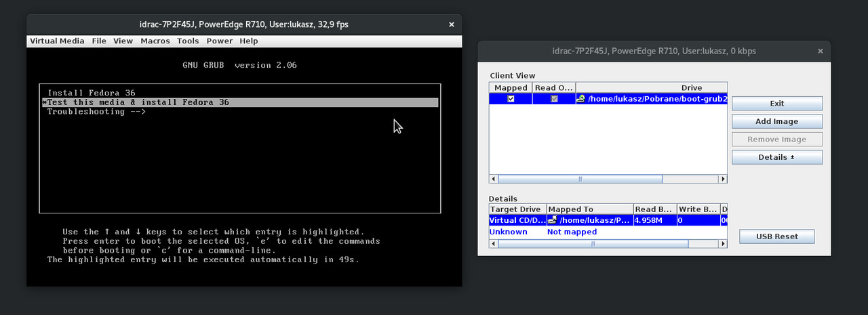Click the Remove Image button
Image resolution: width=868 pixels, height=315 pixels.
click(x=777, y=139)
